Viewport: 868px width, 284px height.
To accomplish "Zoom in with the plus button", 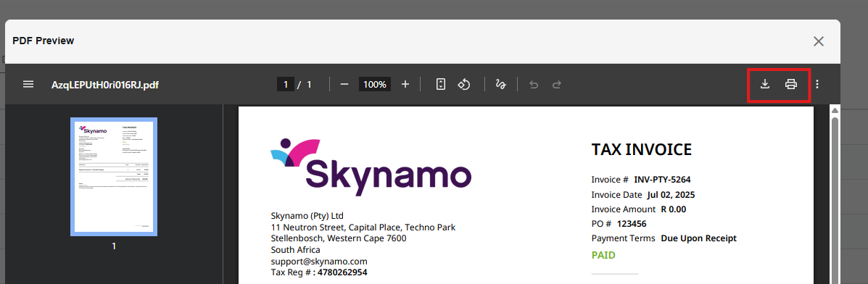I will tap(405, 84).
